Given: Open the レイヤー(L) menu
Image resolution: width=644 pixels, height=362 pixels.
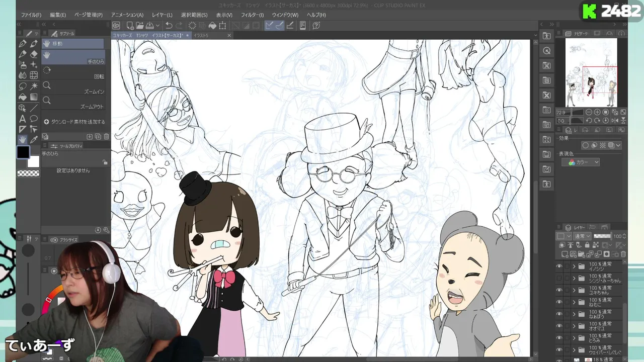Looking at the screenshot, I should (x=162, y=15).
